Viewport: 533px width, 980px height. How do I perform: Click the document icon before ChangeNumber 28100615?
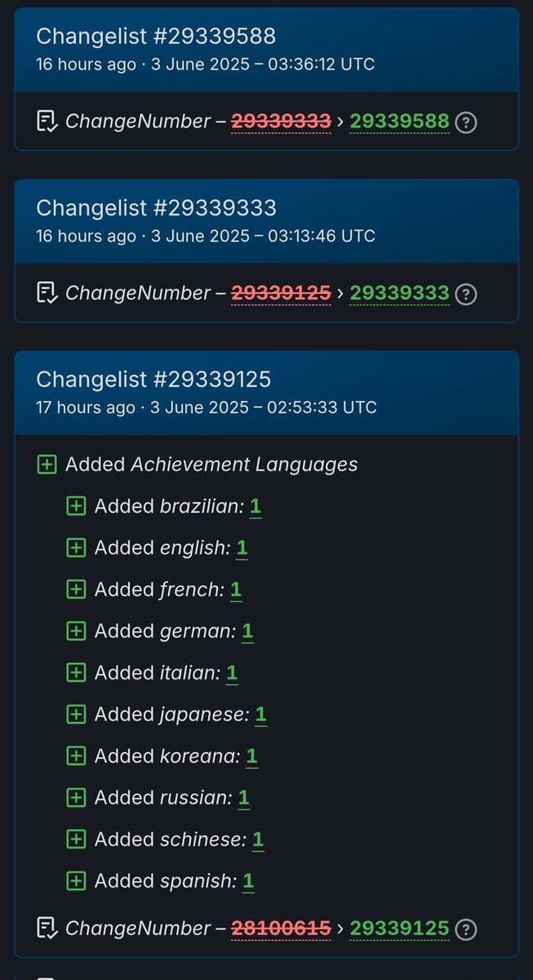pyautogui.click(x=47, y=929)
